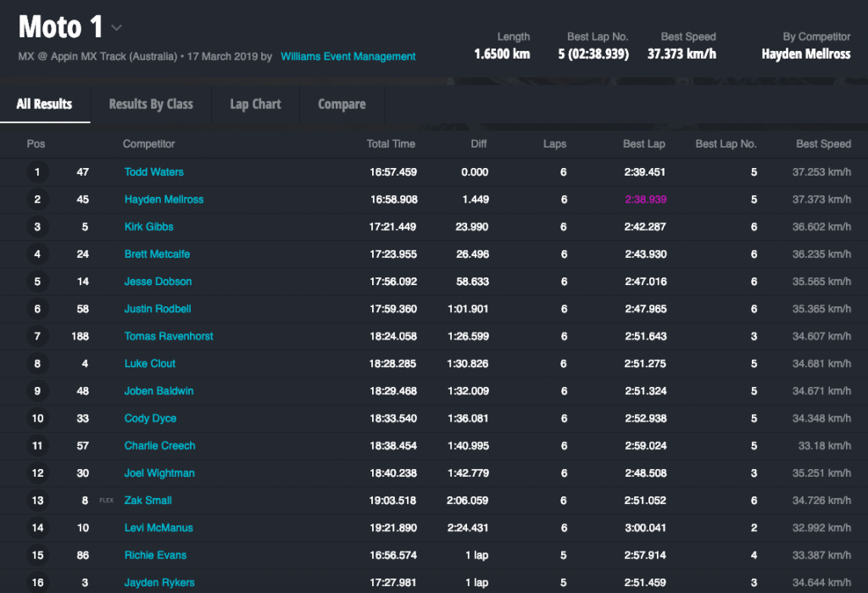Switch to Results By Class tab
868x593 pixels.
click(151, 104)
